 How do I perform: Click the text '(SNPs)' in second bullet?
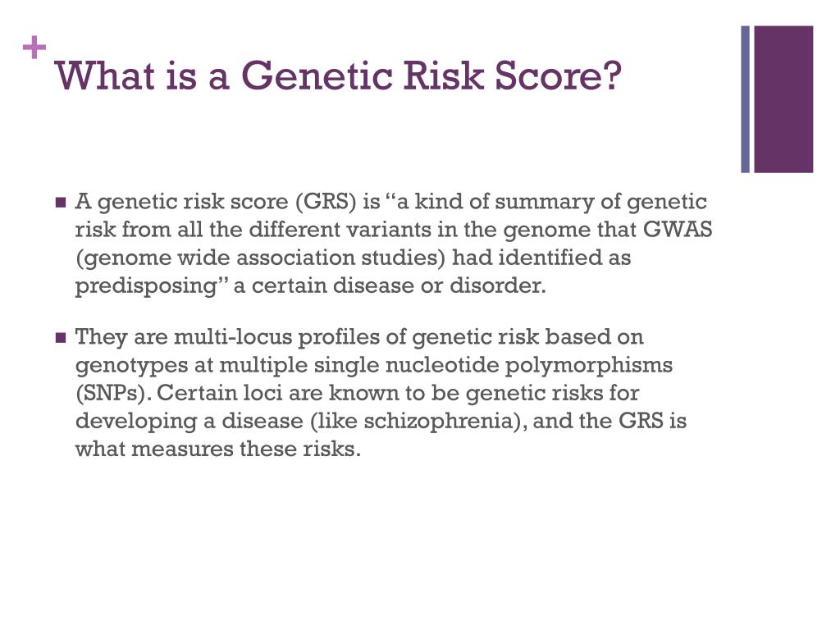coord(111,393)
